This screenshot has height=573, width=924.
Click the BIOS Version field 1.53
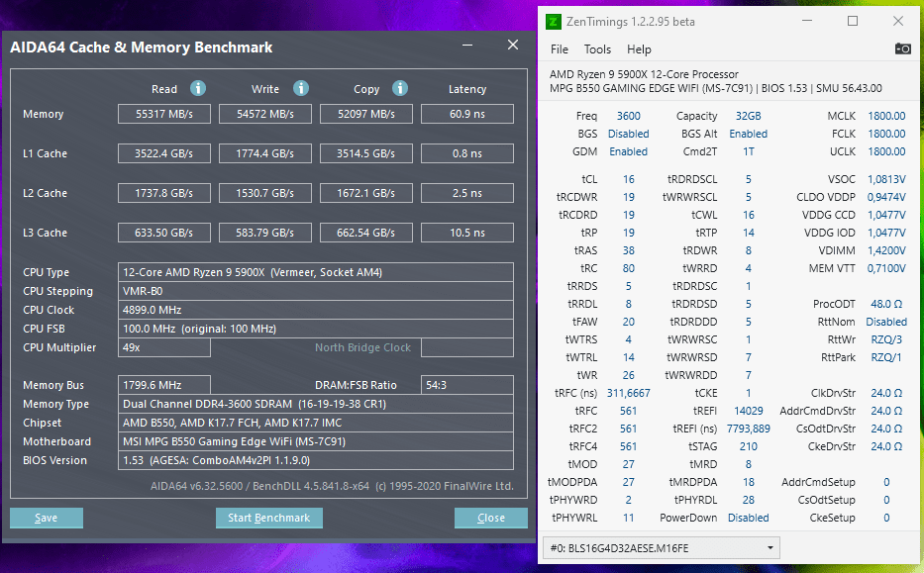tap(316, 460)
